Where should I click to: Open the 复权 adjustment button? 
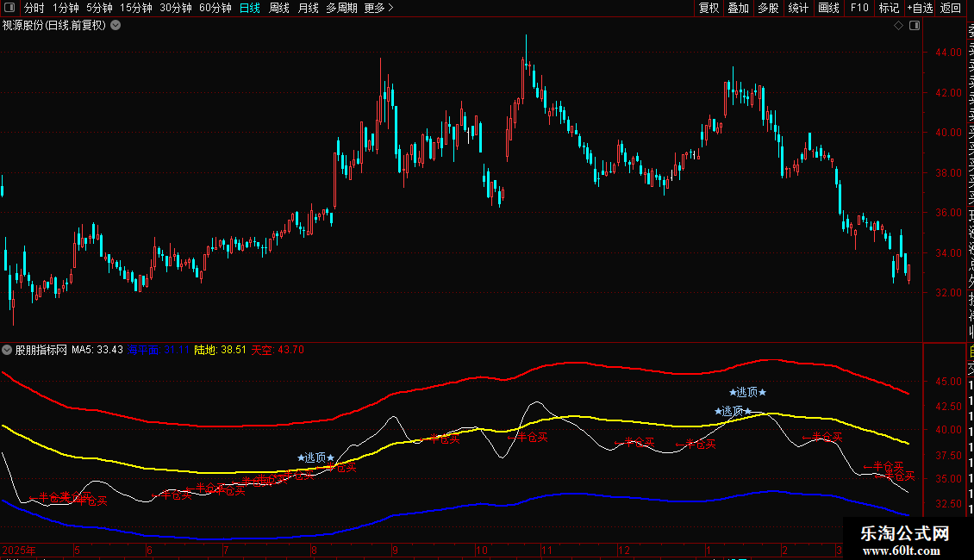[709, 8]
